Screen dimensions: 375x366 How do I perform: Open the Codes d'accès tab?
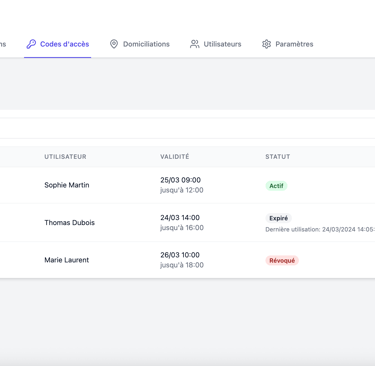pyautogui.click(x=58, y=44)
